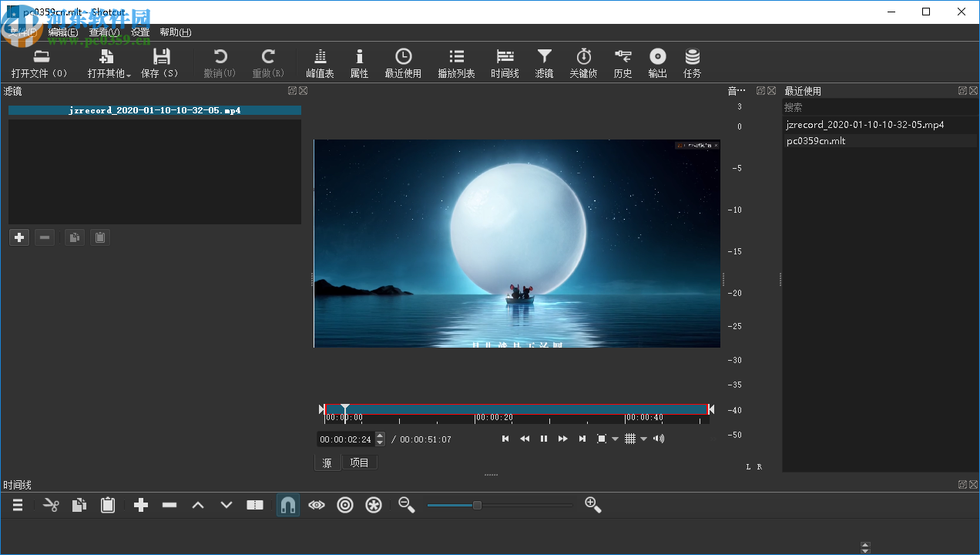Click the timeline zoom slider handle

pyautogui.click(x=477, y=505)
